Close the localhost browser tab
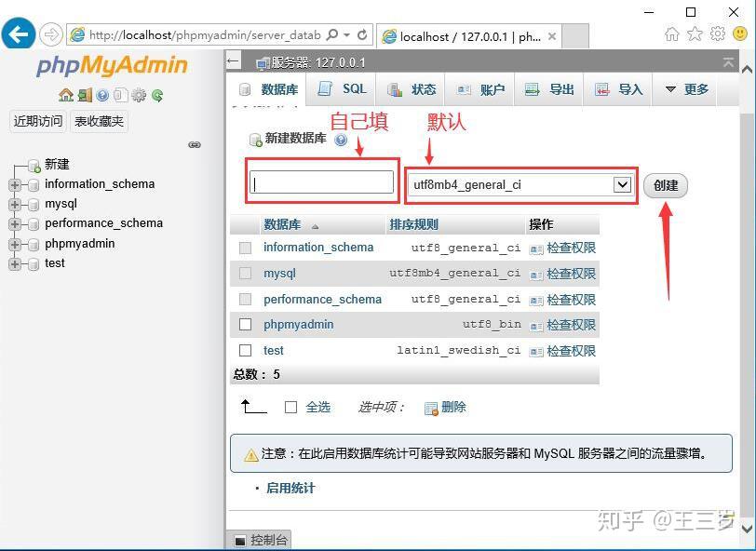Viewport: 756px width, 551px height. [552, 36]
